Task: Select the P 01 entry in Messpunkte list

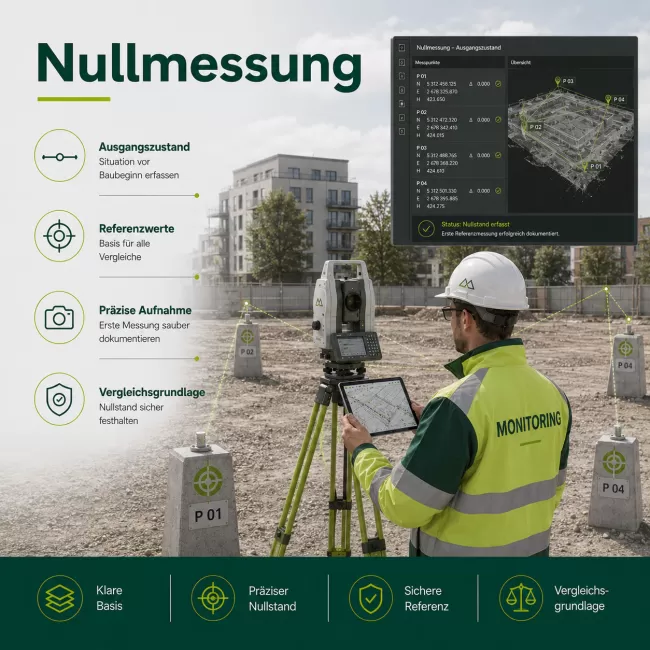Action: point(458,87)
